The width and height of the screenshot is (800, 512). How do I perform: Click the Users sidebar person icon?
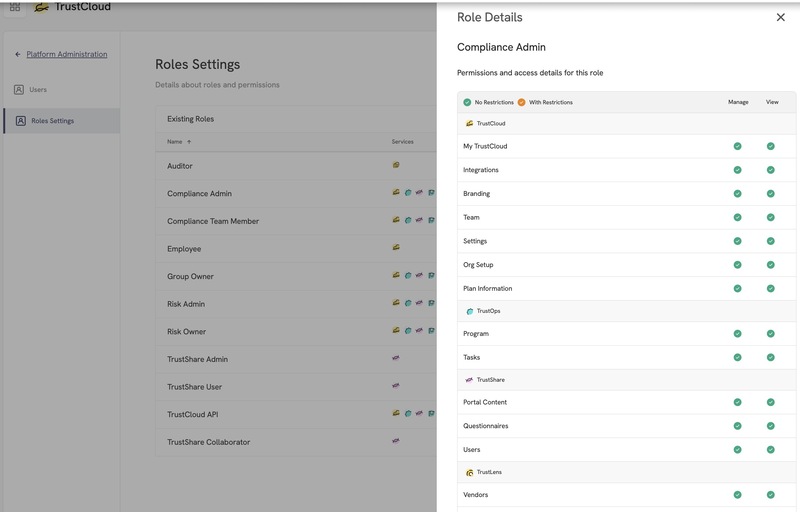(x=19, y=90)
